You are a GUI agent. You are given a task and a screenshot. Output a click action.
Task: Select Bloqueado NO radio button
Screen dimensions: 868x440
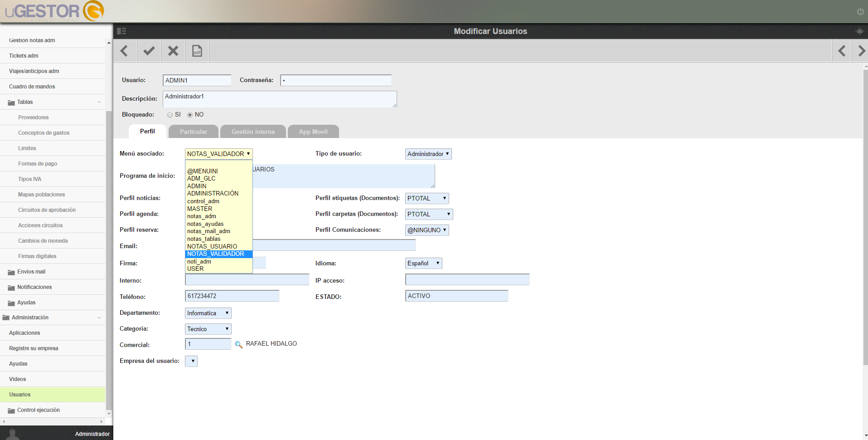(190, 115)
